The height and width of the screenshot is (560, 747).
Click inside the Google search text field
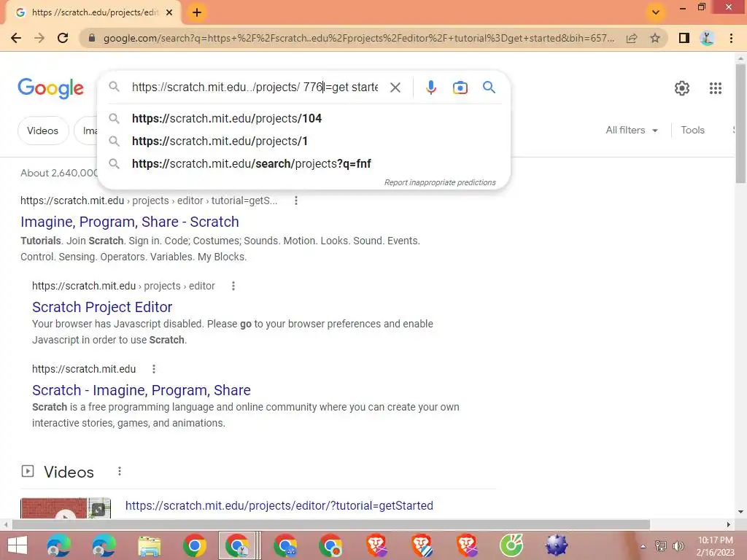(255, 87)
